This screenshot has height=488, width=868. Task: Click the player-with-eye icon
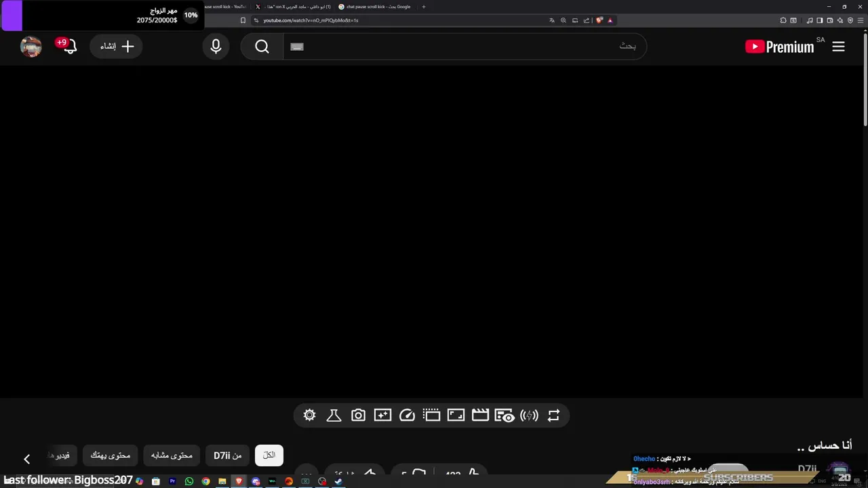click(504, 415)
